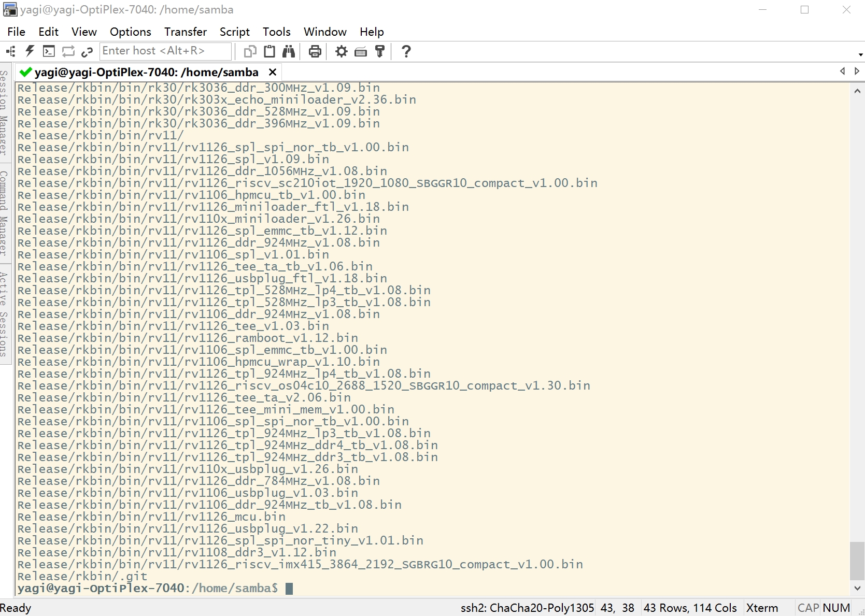Click the Public Key Assistant key icon
Screen dimensions: 865x616
pyautogui.click(x=380, y=51)
